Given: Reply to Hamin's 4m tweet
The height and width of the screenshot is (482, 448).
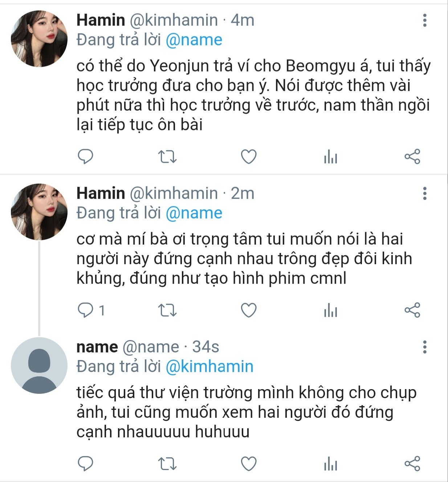Looking at the screenshot, I should [86, 157].
